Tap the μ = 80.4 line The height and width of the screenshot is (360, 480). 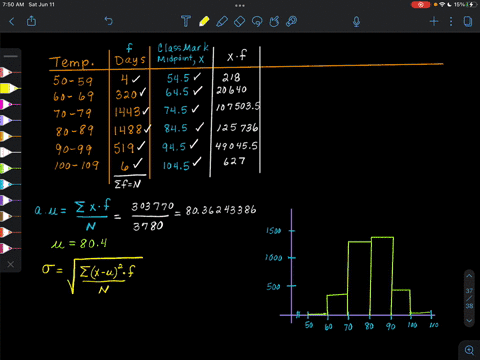[79, 244]
